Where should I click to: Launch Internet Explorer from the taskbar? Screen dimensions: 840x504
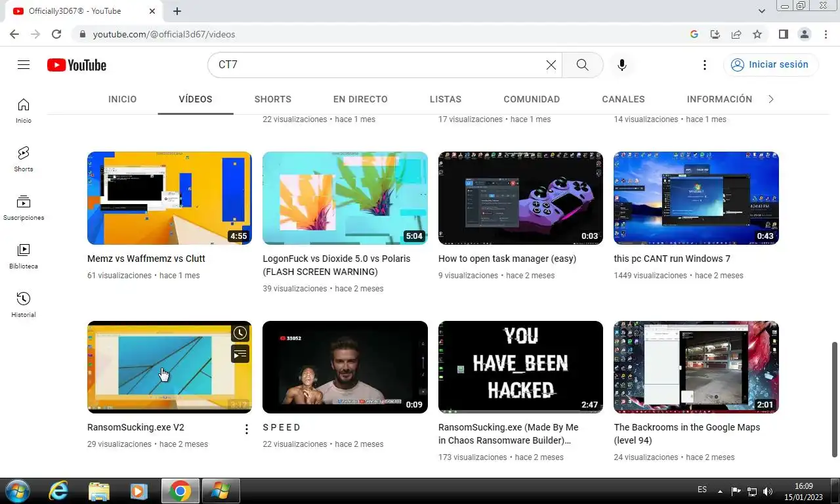(x=58, y=491)
